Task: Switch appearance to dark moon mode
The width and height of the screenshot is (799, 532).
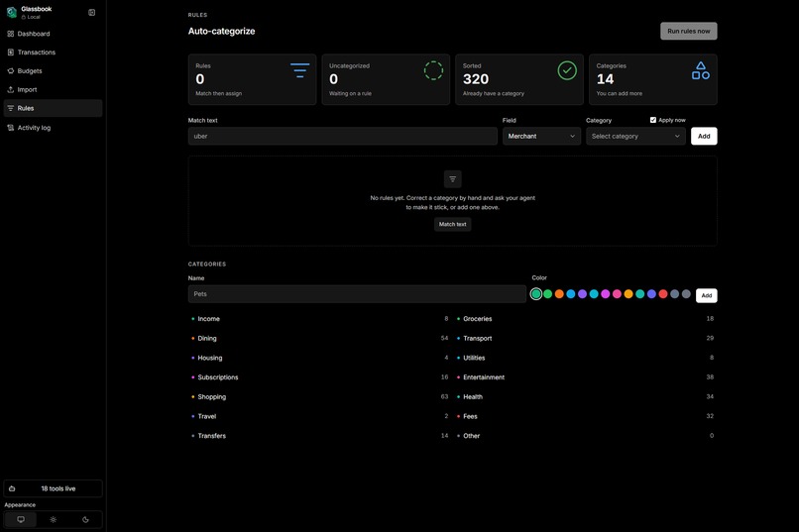Action: 85,520
